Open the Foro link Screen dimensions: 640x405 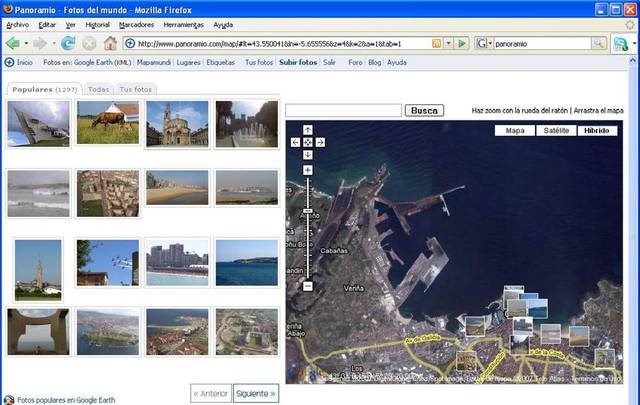[355, 62]
